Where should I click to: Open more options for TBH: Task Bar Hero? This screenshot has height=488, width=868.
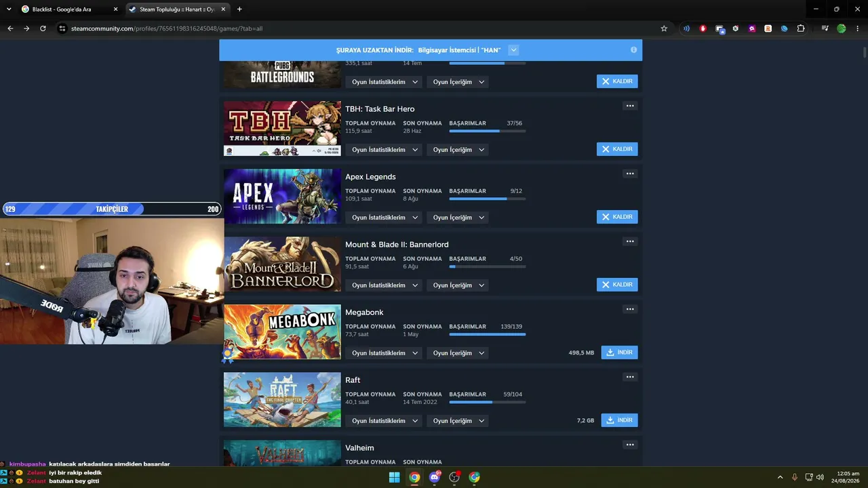pyautogui.click(x=630, y=106)
